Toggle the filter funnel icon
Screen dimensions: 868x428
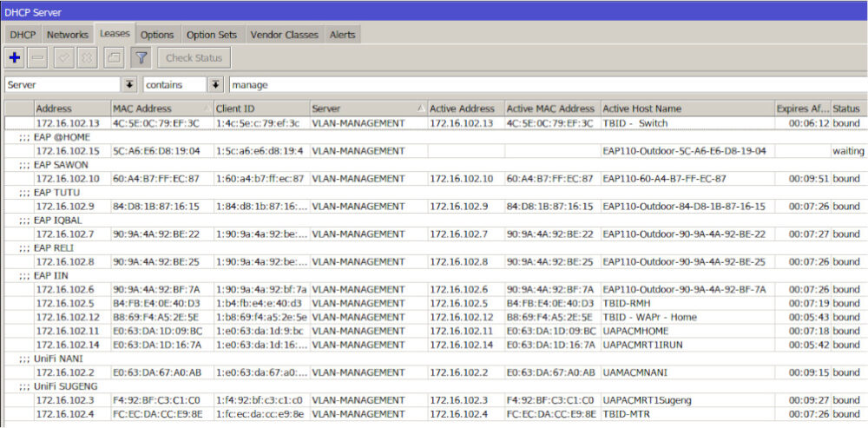pyautogui.click(x=141, y=57)
